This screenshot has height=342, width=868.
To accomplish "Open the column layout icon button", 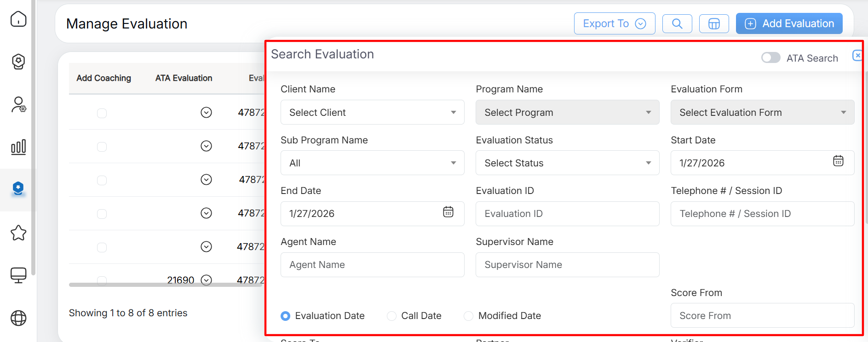I will point(714,23).
